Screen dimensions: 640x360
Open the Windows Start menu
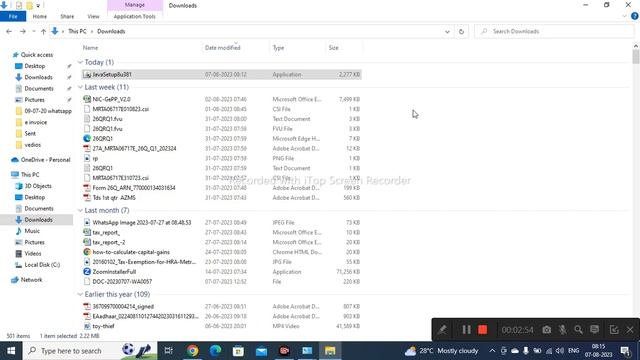pyautogui.click(x=11, y=351)
